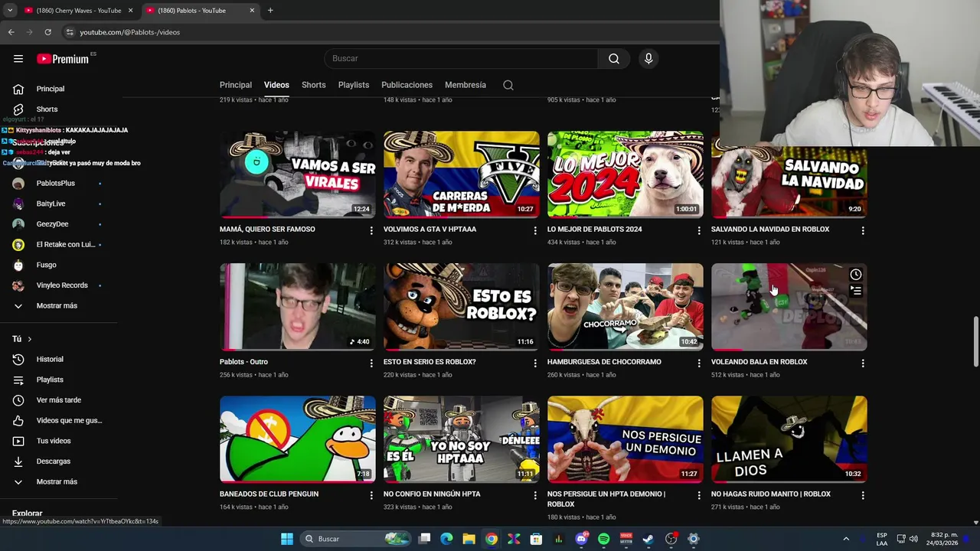Add VOLEANDO BALA video to watch later
980x551 pixels.
click(x=856, y=275)
